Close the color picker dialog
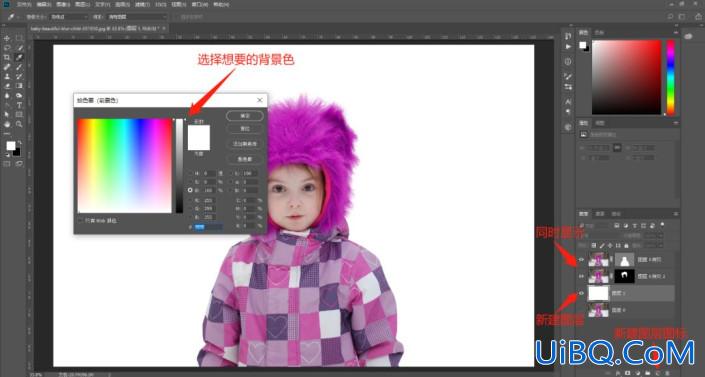Image resolution: width=705 pixels, height=377 pixels. point(259,100)
